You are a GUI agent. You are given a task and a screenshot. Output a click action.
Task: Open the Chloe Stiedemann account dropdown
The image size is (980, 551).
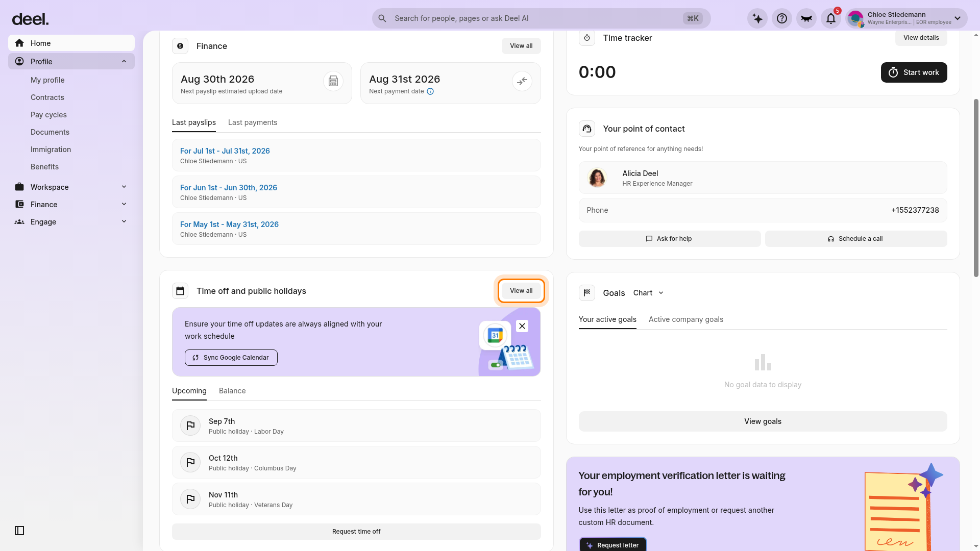906,18
